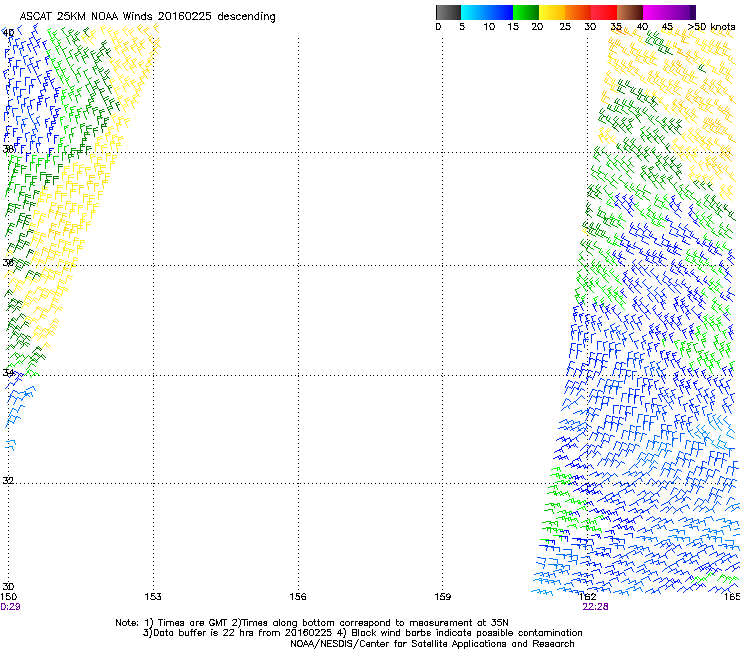The height and width of the screenshot is (650, 740).
Task: Click the '38' latitude axis label
Action: [8, 149]
